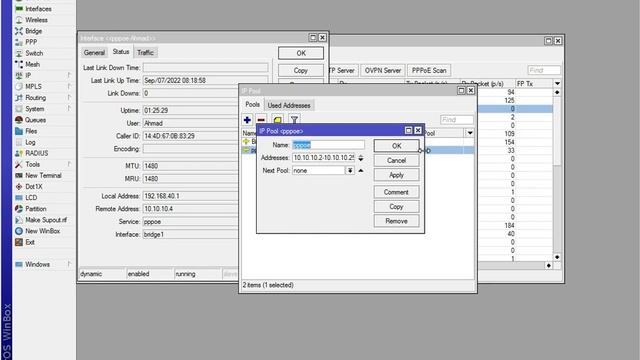Click the Next Pool up-arrow collapse button
Viewport: 640px width, 360px height.
pos(361,171)
